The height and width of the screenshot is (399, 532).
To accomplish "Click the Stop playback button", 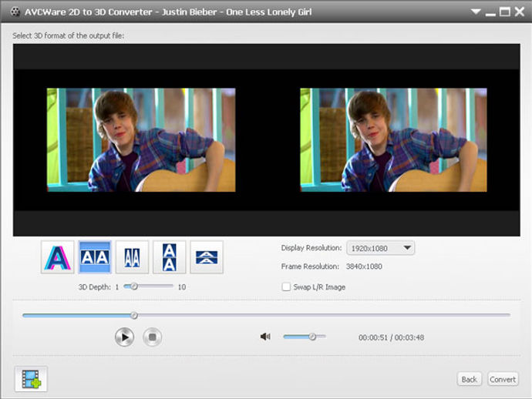I will [153, 337].
